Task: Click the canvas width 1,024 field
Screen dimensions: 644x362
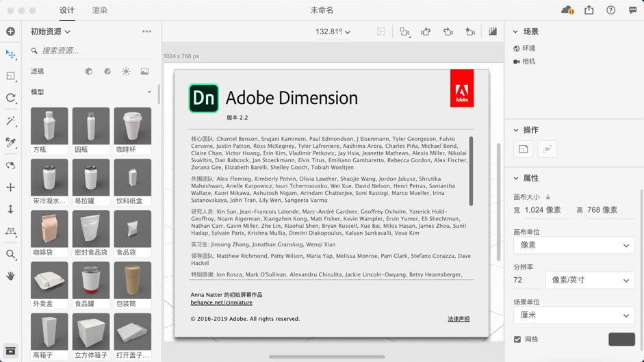Action: click(x=548, y=210)
